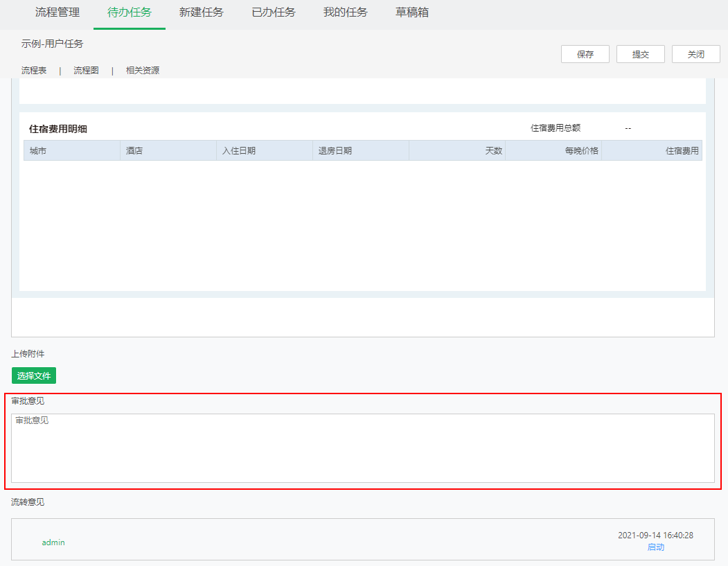Click the blue 启动 link
The image size is (728, 566).
click(655, 547)
